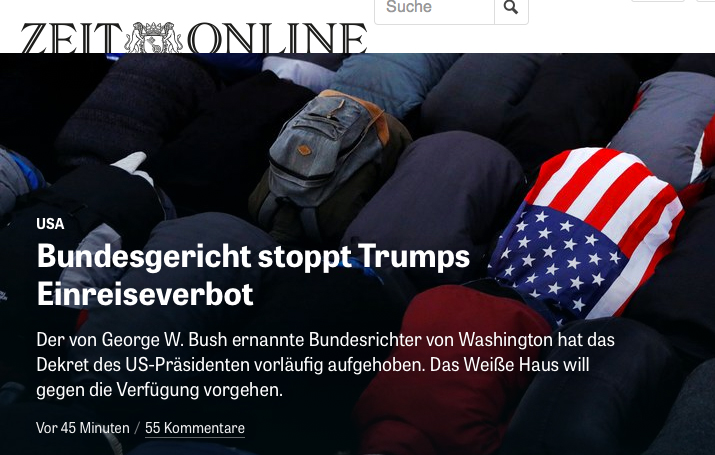Screen dimensions: 715x455
Task: Click the word ZEIT in the logo
Action: tap(71, 38)
